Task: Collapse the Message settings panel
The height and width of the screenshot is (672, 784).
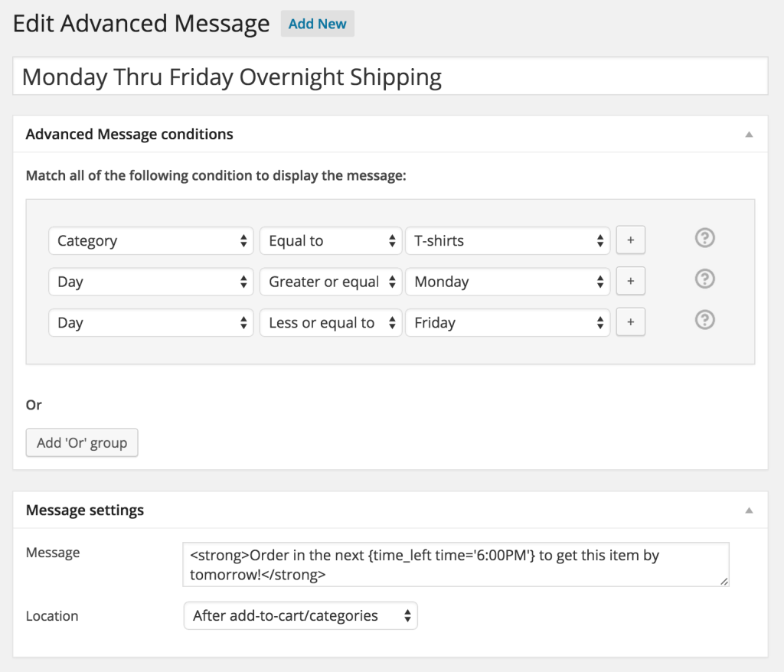Action: 750,509
